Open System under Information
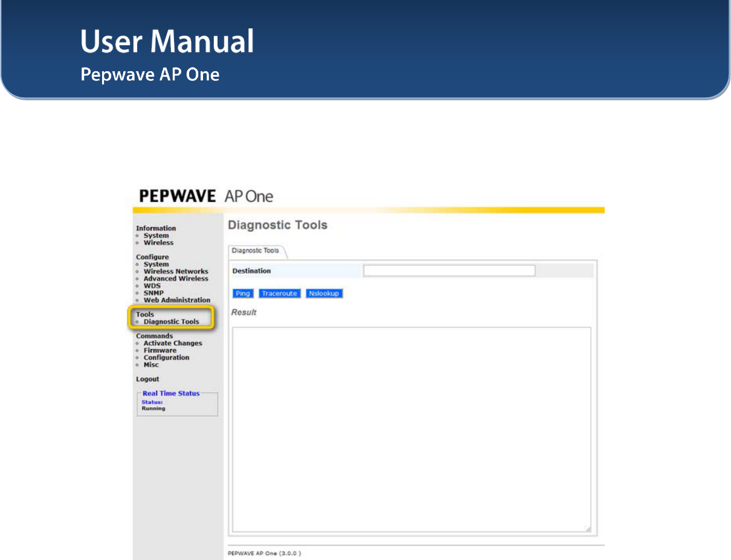Screen dimensions: 731x560 pos(156,236)
